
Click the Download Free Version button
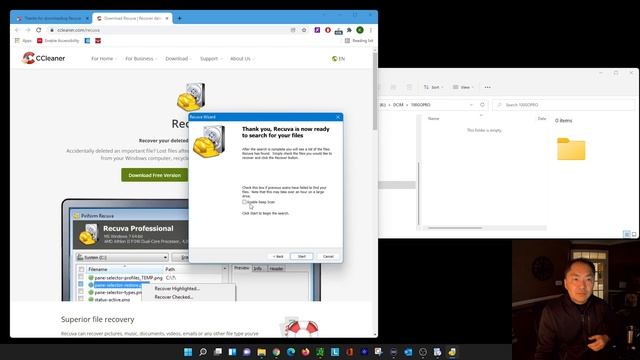coord(154,175)
